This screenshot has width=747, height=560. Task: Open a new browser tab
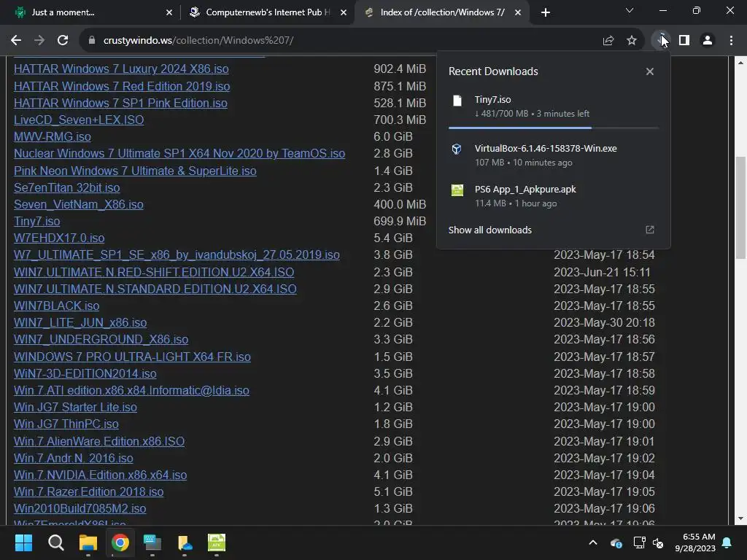[x=546, y=12]
